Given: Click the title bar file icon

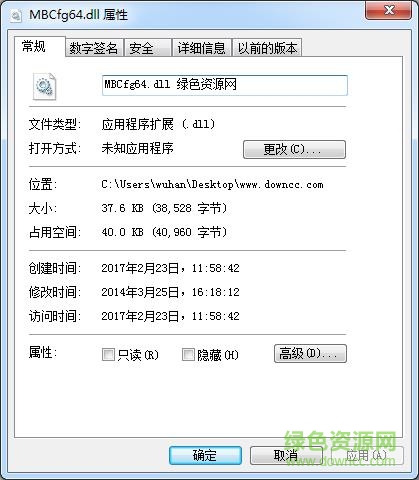Looking at the screenshot, I should coord(16,15).
